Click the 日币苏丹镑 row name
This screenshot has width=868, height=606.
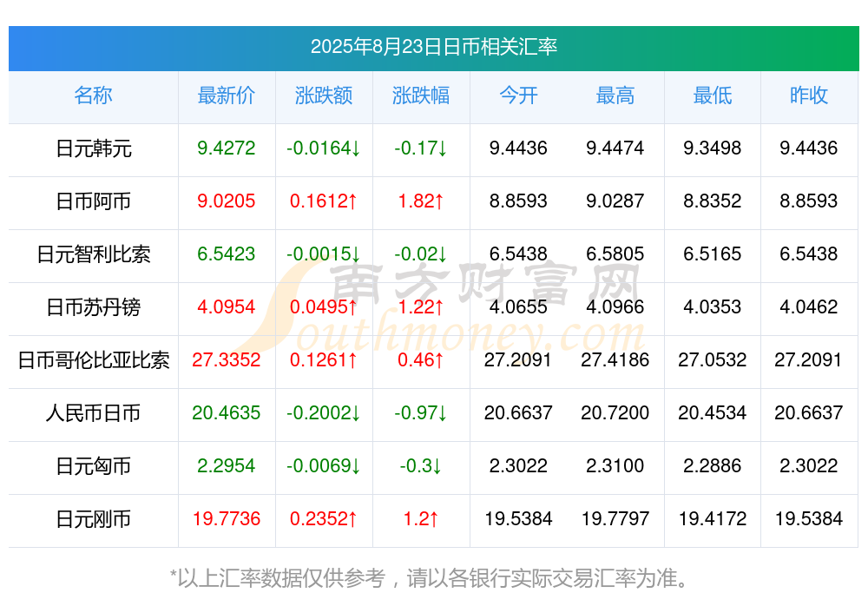94,306
